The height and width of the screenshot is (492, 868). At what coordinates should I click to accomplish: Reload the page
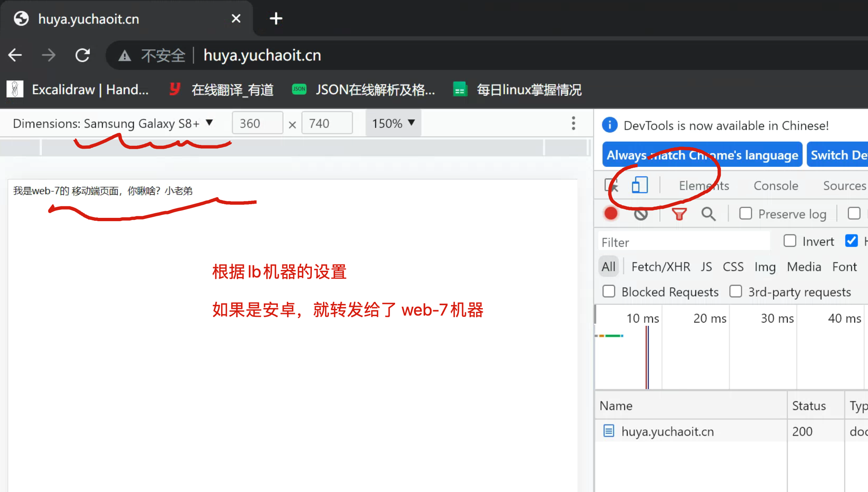coord(82,55)
